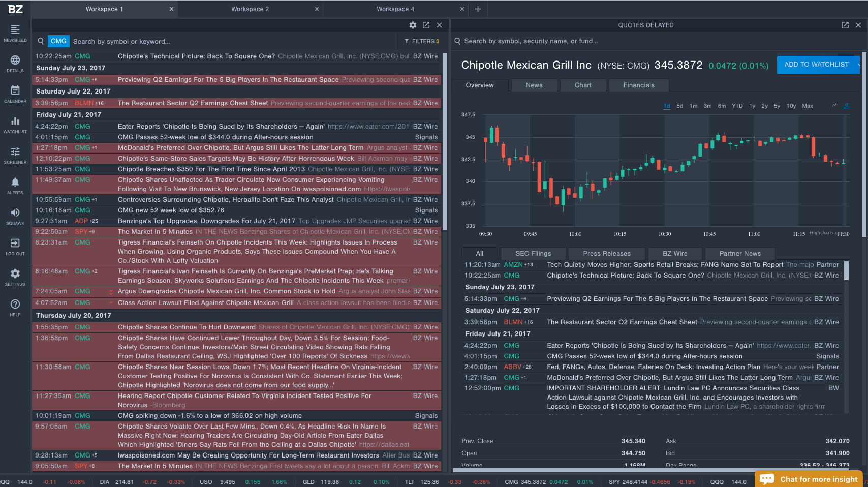Click ADD TO WATCHLIST button

[816, 65]
